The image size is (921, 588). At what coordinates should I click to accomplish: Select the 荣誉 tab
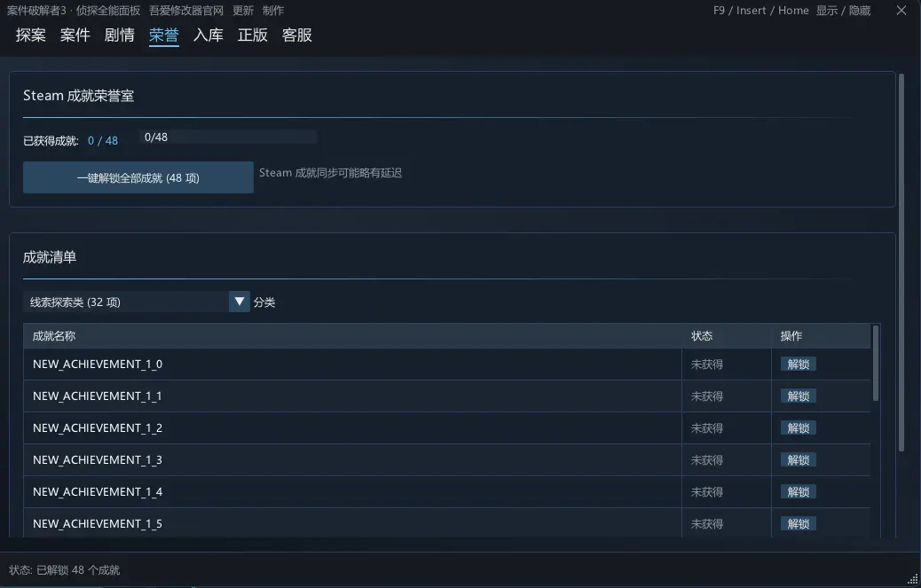(164, 35)
